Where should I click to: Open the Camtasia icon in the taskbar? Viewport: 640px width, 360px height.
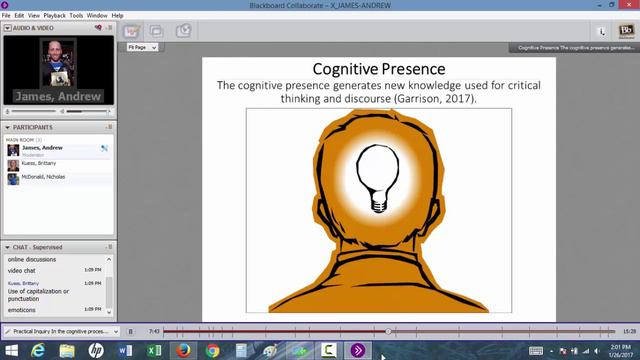point(329,351)
